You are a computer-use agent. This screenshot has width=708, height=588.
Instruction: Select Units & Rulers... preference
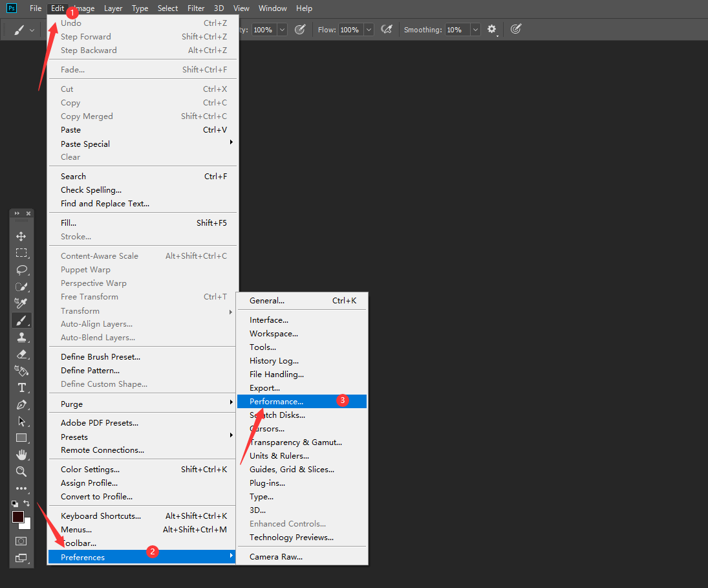[301, 455]
